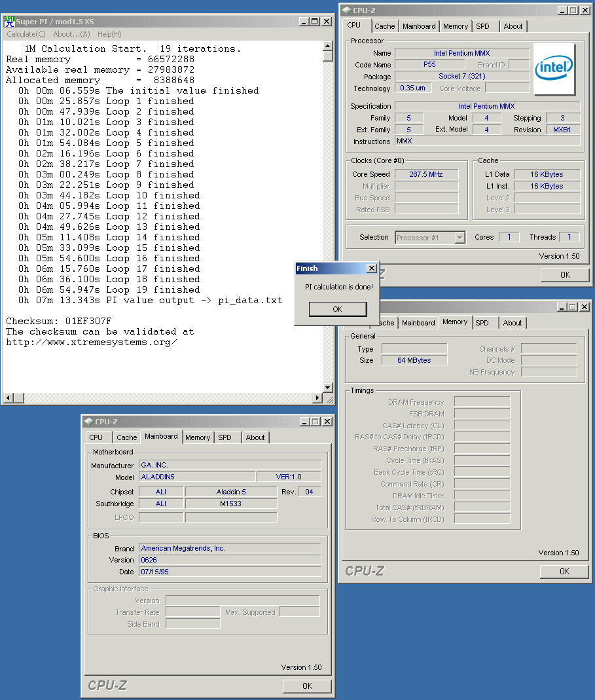Click the Super PI title bar icon
Image resolution: width=595 pixels, height=700 pixels.
tap(9, 22)
